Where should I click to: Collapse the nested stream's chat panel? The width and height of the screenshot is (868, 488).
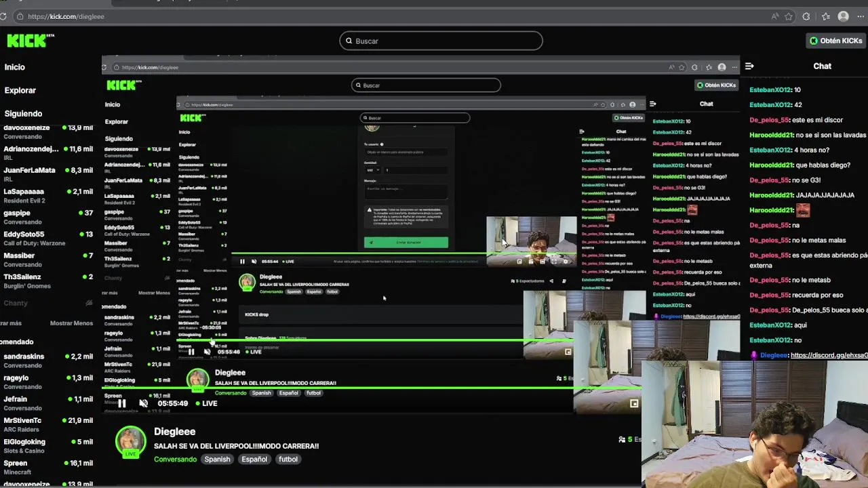[x=652, y=104]
